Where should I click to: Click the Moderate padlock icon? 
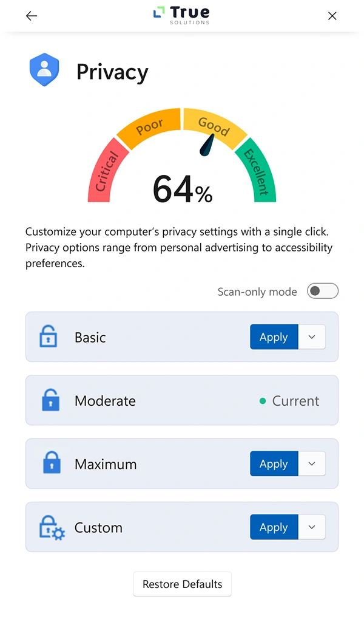[50, 400]
